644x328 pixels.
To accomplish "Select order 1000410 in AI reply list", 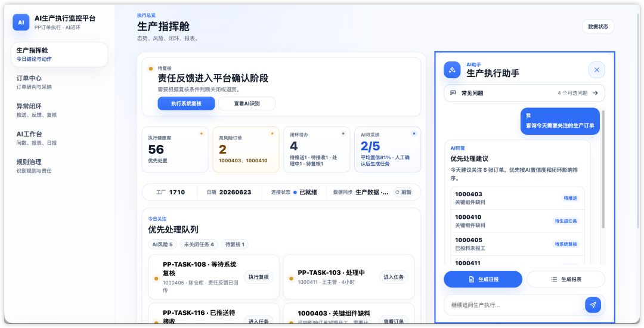I will 518,221.
